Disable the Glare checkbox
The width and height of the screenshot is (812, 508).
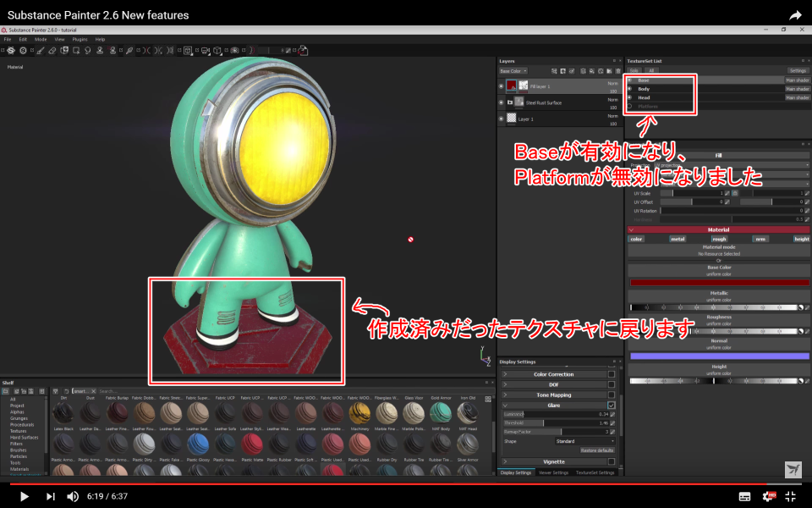611,406
